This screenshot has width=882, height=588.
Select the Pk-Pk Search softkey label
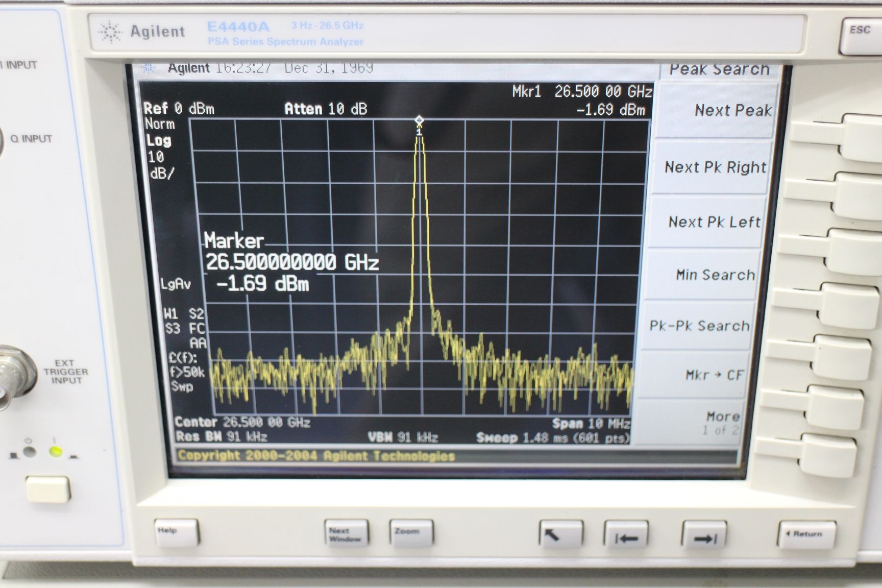click(x=699, y=326)
